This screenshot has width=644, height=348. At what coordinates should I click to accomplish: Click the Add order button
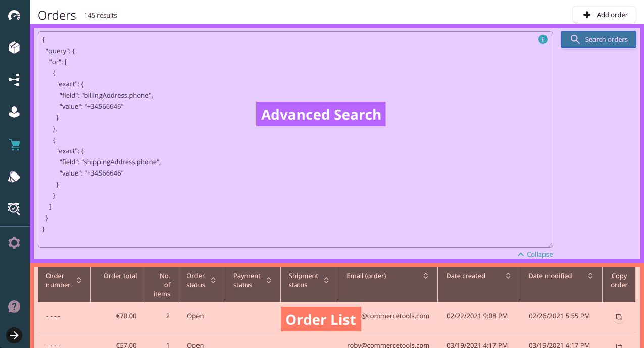click(604, 15)
